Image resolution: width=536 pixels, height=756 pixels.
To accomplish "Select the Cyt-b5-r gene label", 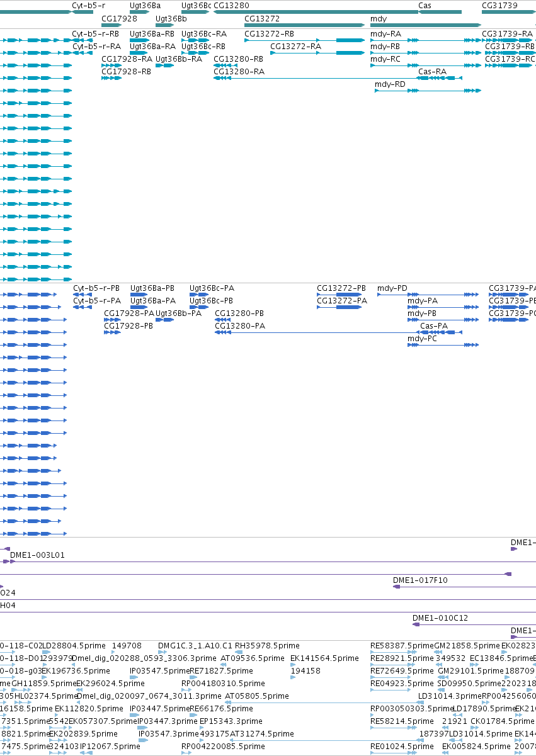I will 89,6.
